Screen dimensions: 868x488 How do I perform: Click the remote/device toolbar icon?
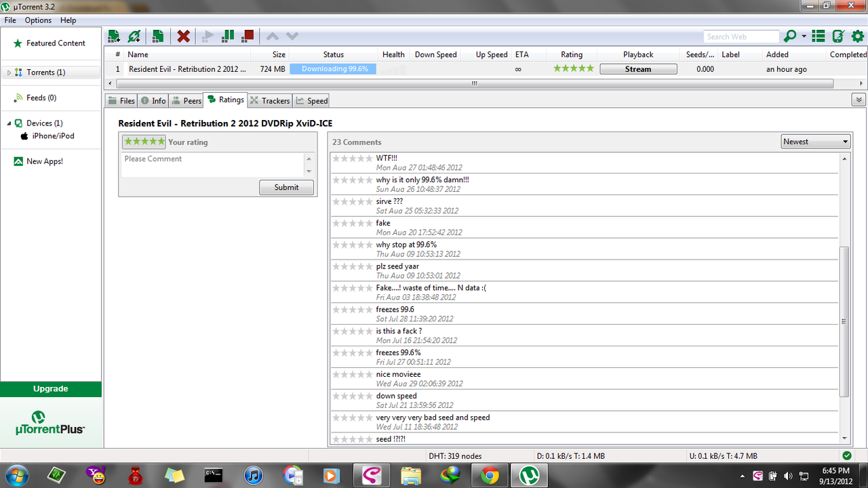(839, 36)
